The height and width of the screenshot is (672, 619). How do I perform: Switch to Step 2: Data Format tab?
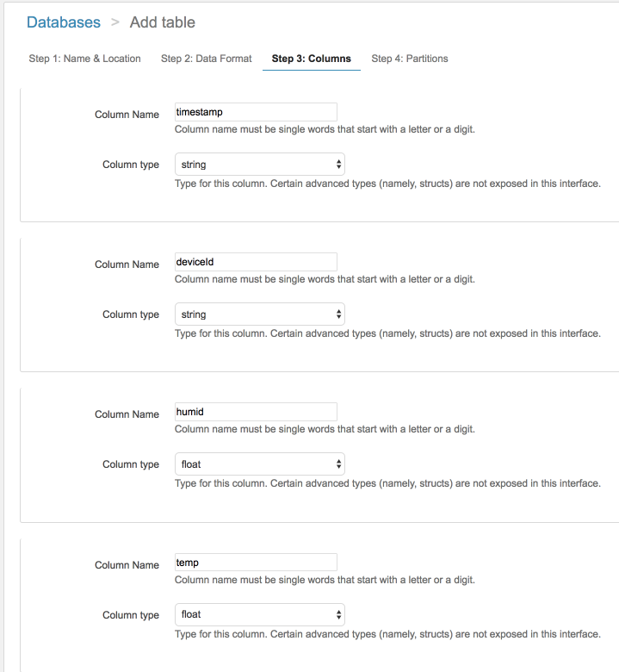[207, 59]
